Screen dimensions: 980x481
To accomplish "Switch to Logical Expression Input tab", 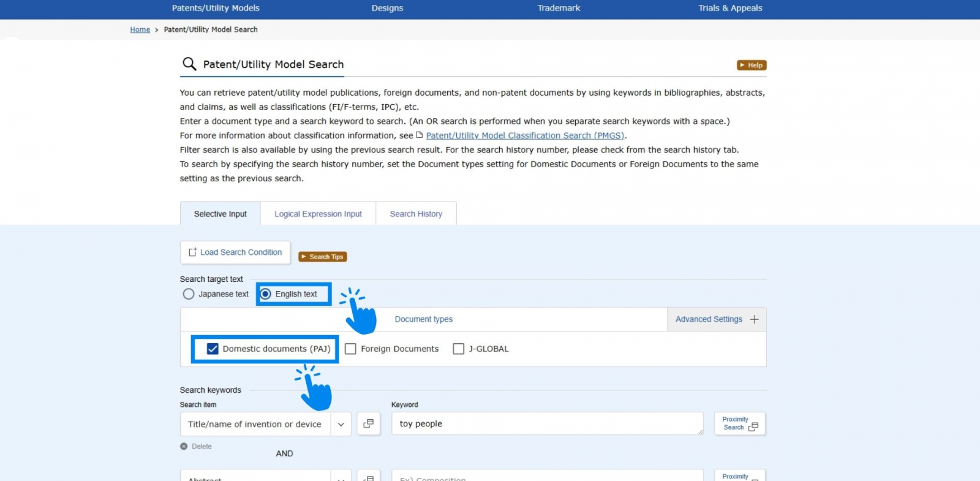I will [318, 214].
